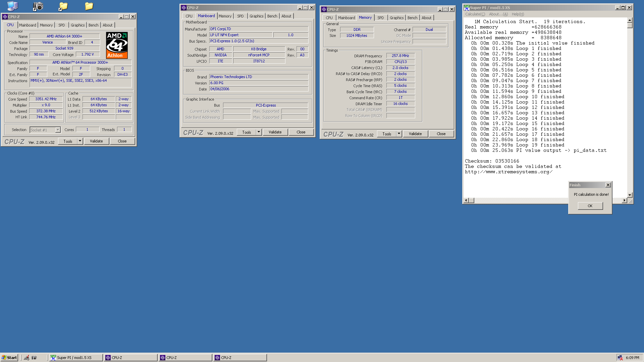The height and width of the screenshot is (362, 644).
Task: Close the Finish dialog with X
Action: (x=608, y=185)
